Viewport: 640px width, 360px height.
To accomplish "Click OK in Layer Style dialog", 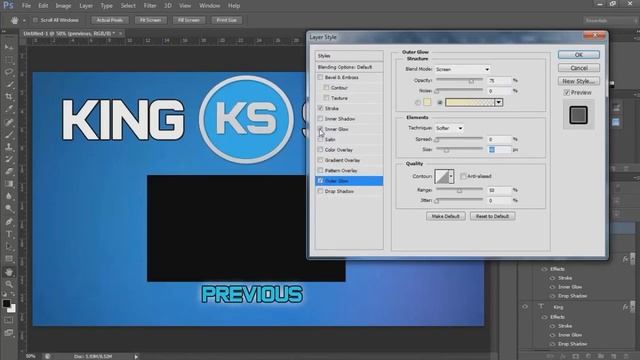I will click(x=579, y=55).
